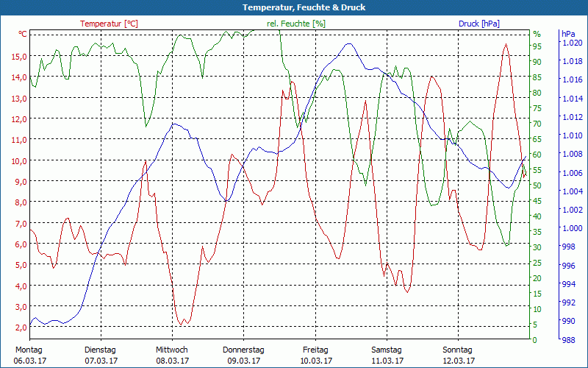Click the "Sonntag 12.03.17" date label

click(x=459, y=355)
